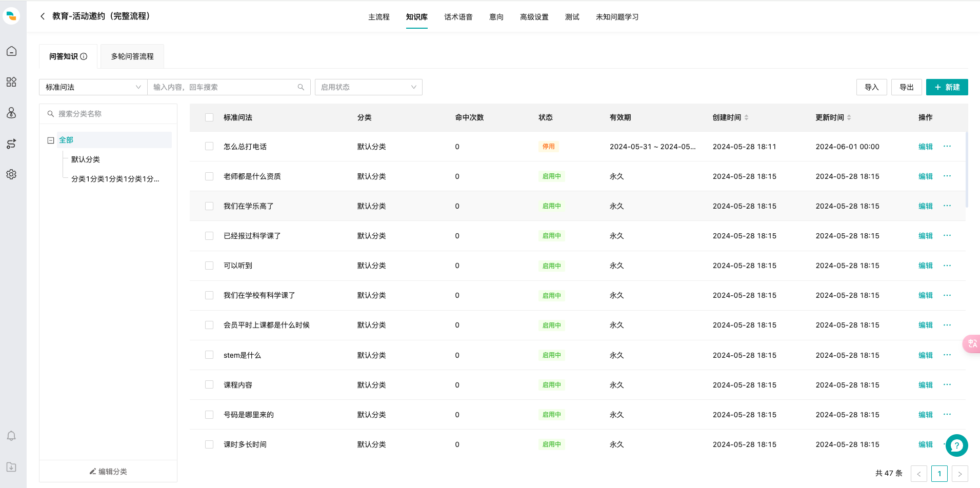Click the table's vertical scrollbar
This screenshot has height=488, width=980.
coord(967,169)
